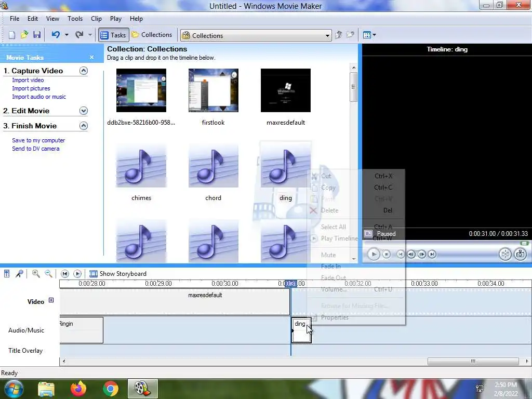The image size is (532, 399).
Task: Toggle the Tasks pane button
Action: pos(114,35)
